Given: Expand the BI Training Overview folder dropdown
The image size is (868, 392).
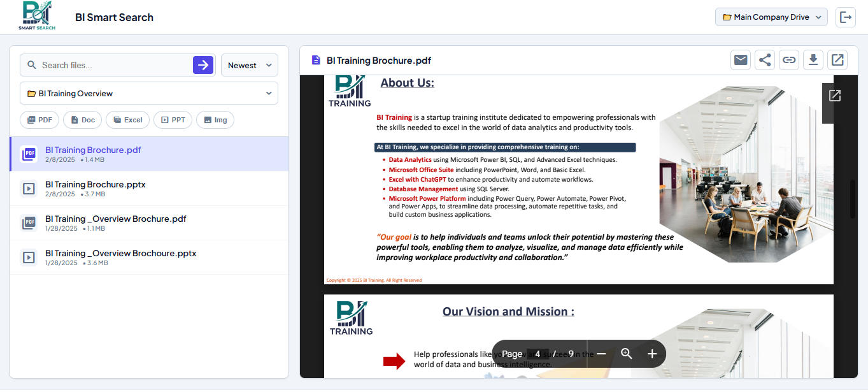Looking at the screenshot, I should (149, 93).
